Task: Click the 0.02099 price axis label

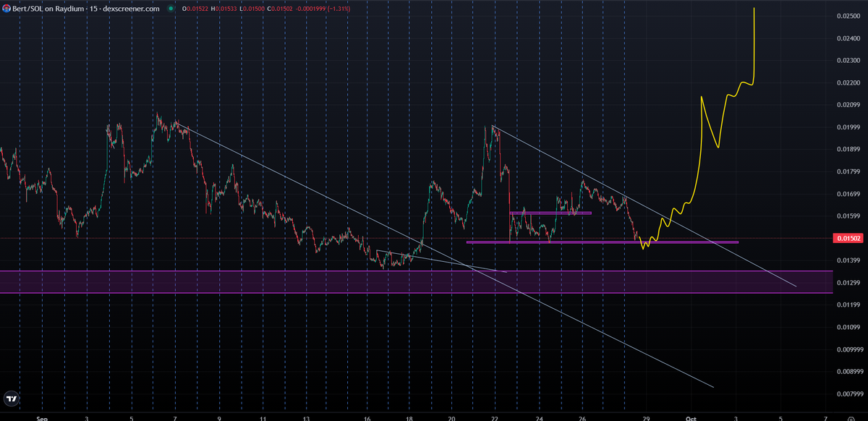Action: pyautogui.click(x=848, y=105)
